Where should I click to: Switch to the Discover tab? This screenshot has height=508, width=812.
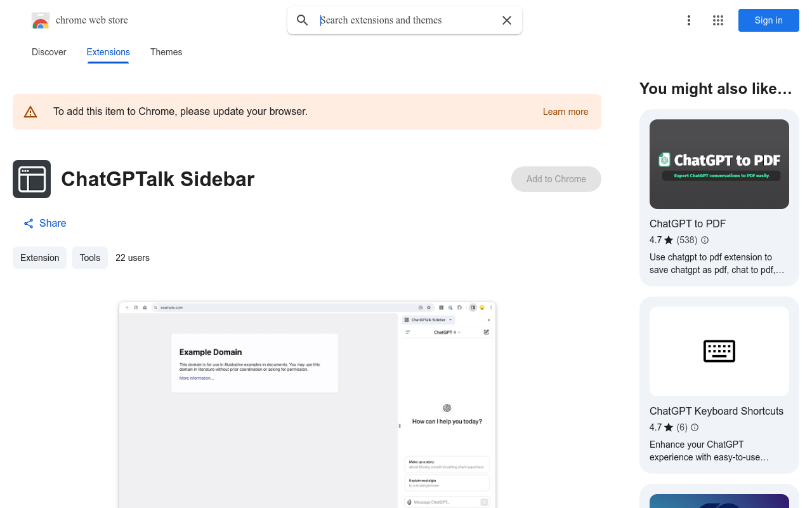(x=49, y=52)
